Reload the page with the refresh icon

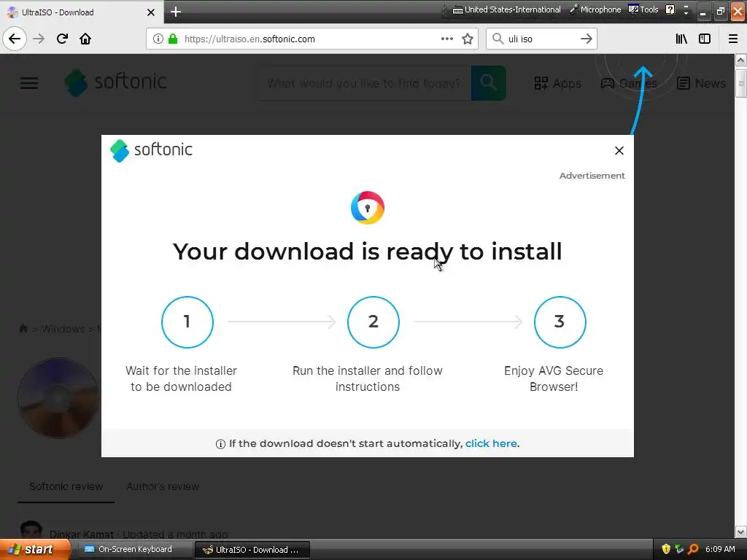[x=62, y=39]
